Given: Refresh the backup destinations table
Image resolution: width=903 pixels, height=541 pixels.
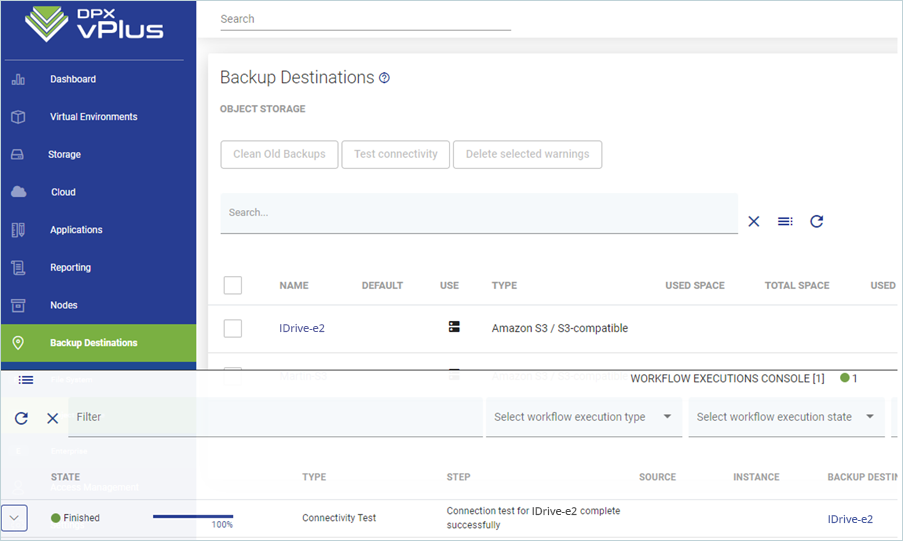Looking at the screenshot, I should 817,221.
